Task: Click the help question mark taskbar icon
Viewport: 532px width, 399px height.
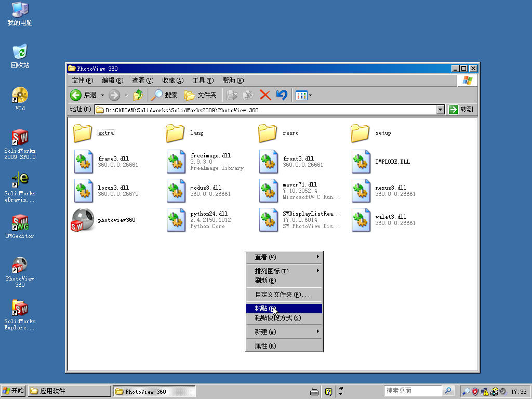Action: click(x=328, y=392)
